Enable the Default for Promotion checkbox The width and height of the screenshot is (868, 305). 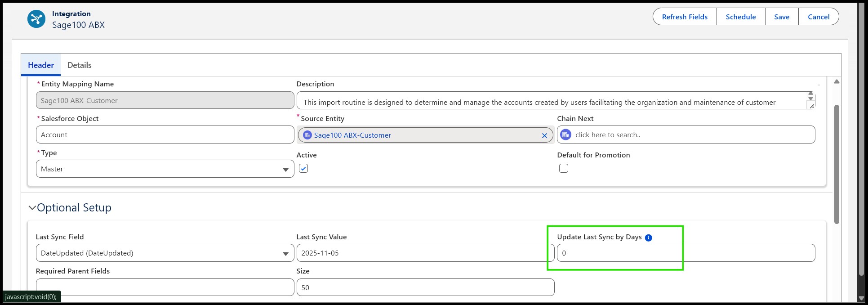564,168
